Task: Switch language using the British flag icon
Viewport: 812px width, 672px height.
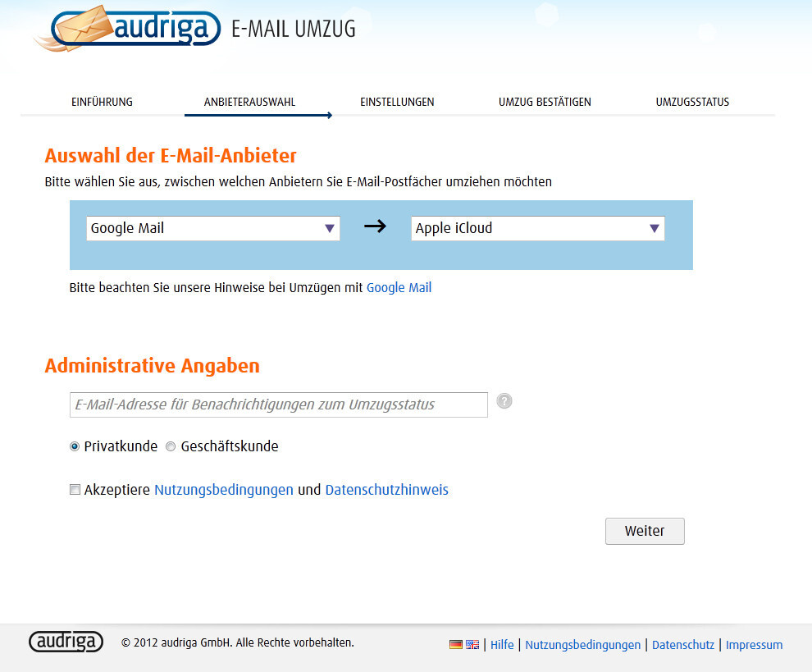Action: 472,644
